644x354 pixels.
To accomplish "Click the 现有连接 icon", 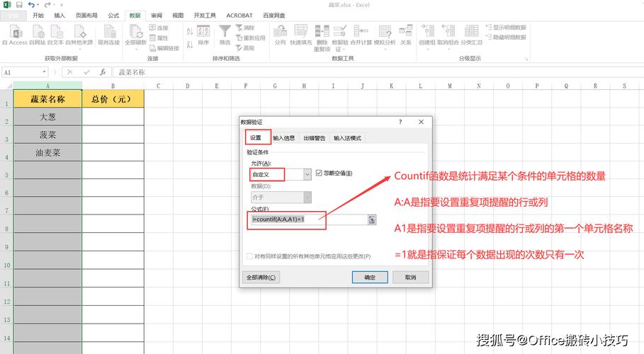I will point(109,32).
